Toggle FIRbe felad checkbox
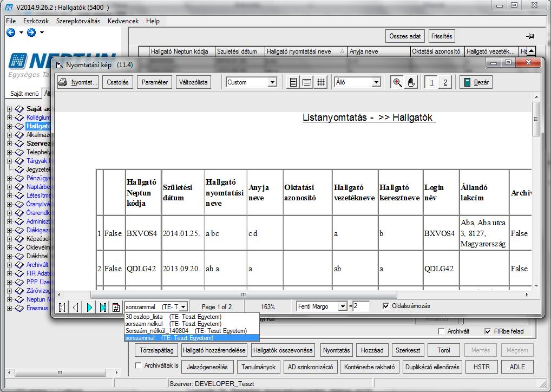 [487, 331]
